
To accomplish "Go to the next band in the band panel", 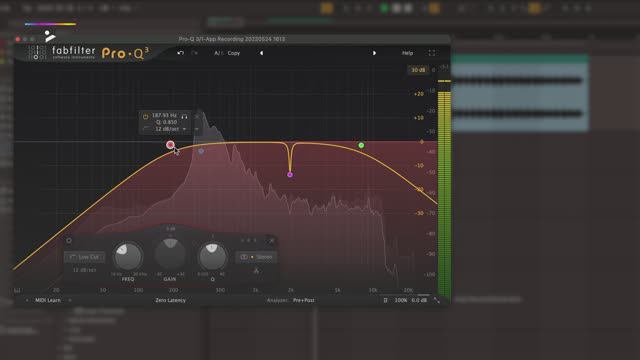I will [x=255, y=241].
